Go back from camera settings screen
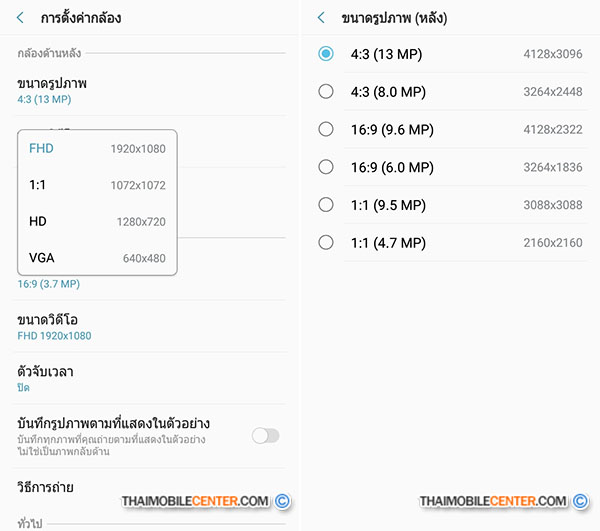Screen dimensions: 600x531 click(x=21, y=18)
